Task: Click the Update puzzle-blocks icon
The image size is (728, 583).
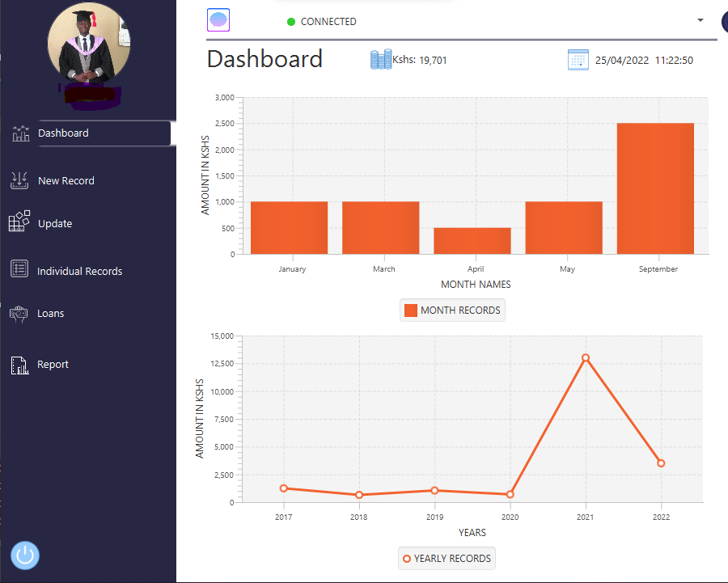Action: 19,222
